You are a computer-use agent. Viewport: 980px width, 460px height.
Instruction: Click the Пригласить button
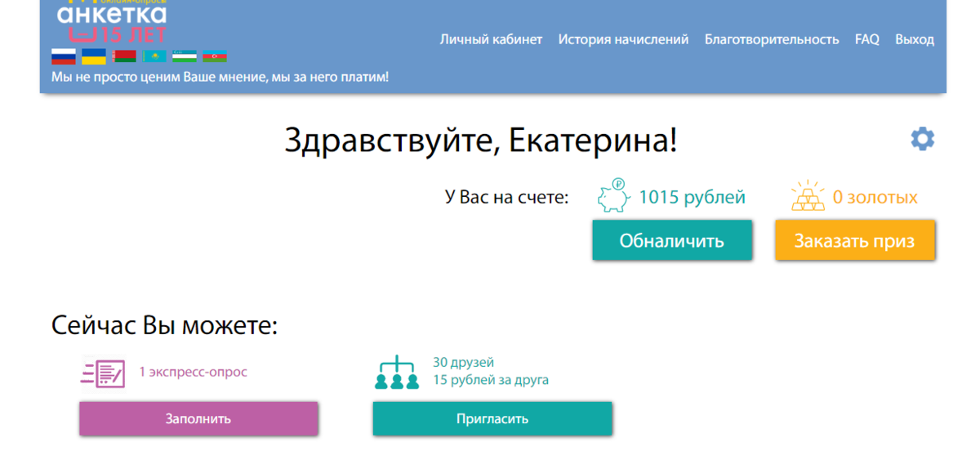click(492, 419)
